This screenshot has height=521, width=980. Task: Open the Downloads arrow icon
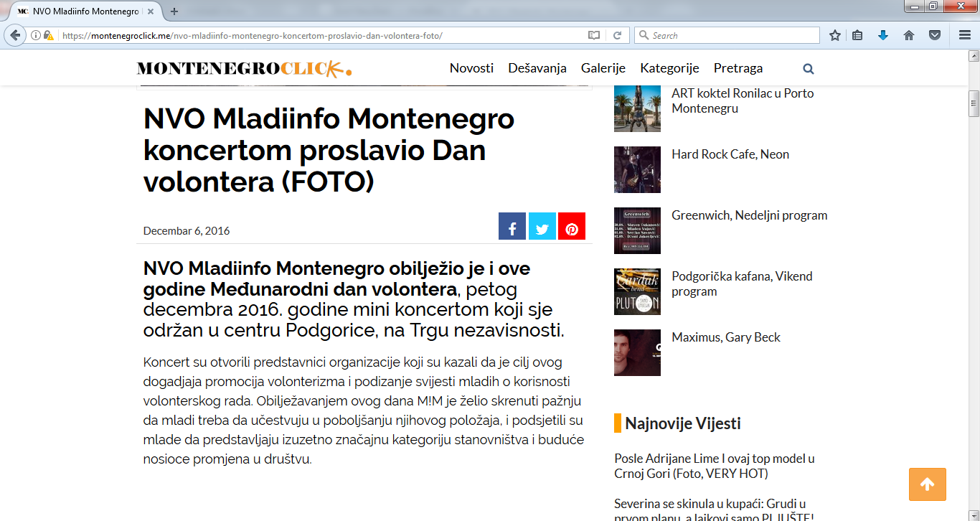[x=883, y=35]
